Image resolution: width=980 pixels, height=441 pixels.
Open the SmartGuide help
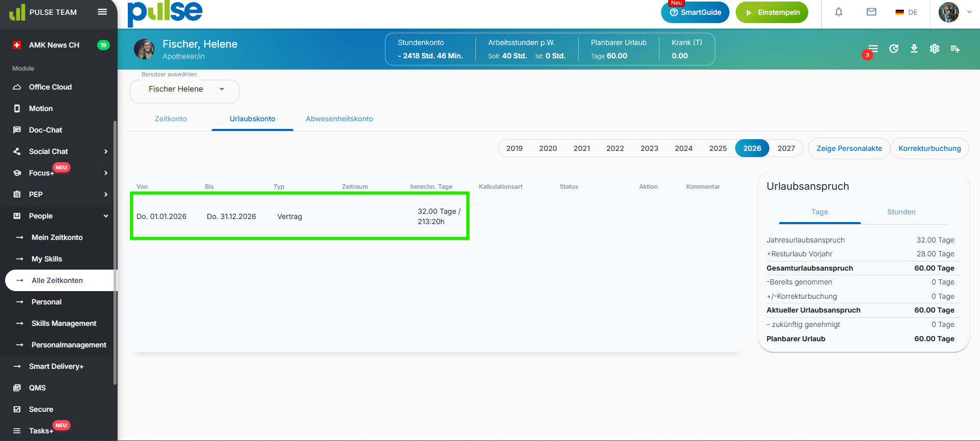click(695, 12)
